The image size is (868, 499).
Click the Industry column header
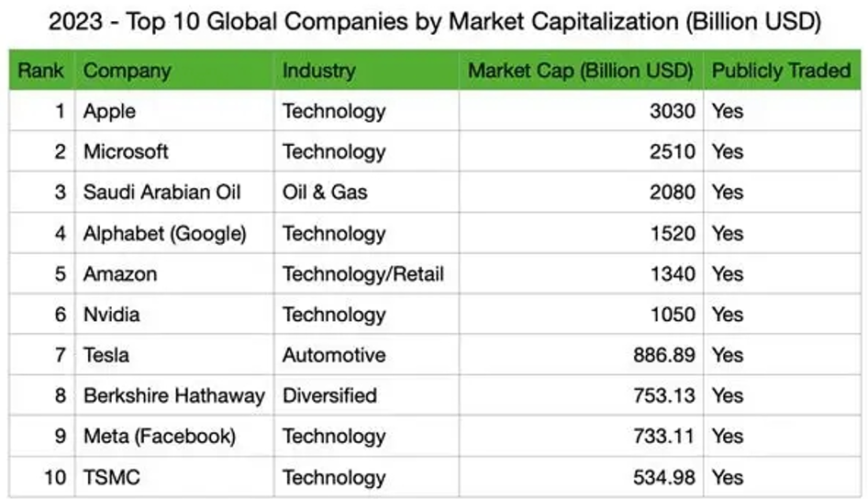click(318, 71)
